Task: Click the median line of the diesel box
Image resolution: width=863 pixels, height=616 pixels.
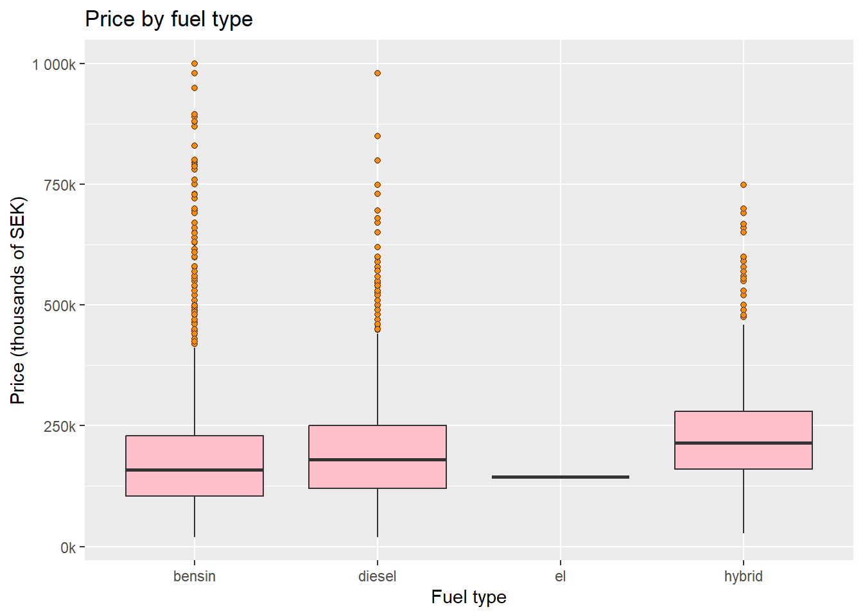Action: pyautogui.click(x=378, y=459)
